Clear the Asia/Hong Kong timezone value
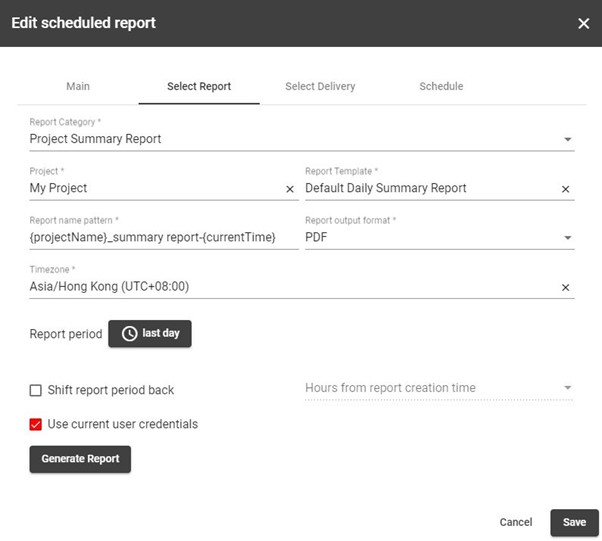Viewport: 602px width, 541px height. tap(565, 287)
